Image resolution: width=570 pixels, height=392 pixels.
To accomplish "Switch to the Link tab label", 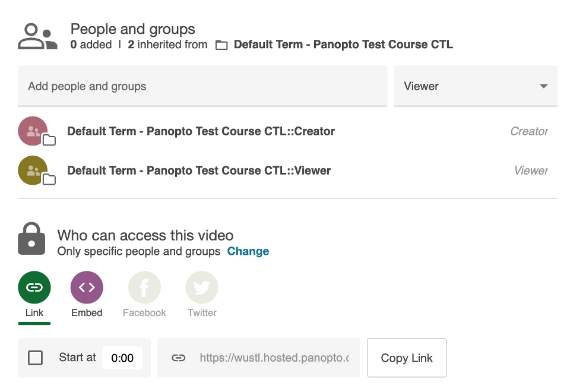I will (34, 313).
